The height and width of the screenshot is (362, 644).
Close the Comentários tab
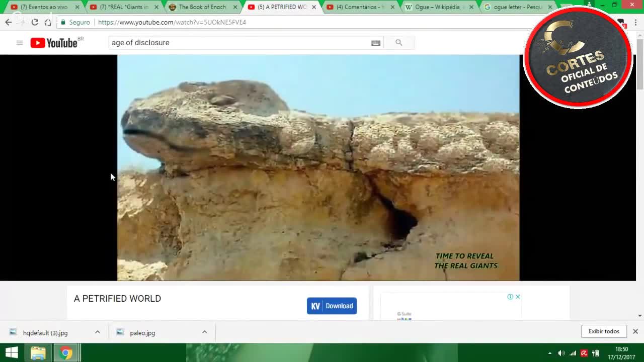tap(392, 7)
